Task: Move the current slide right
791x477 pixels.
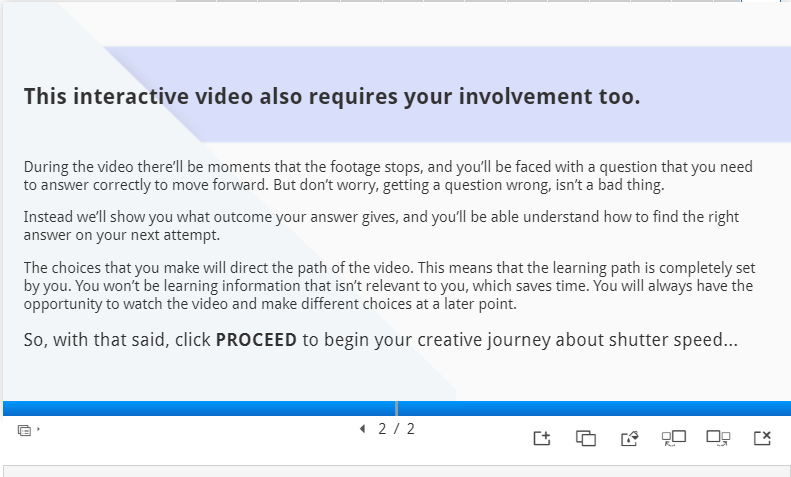Action: click(x=718, y=438)
